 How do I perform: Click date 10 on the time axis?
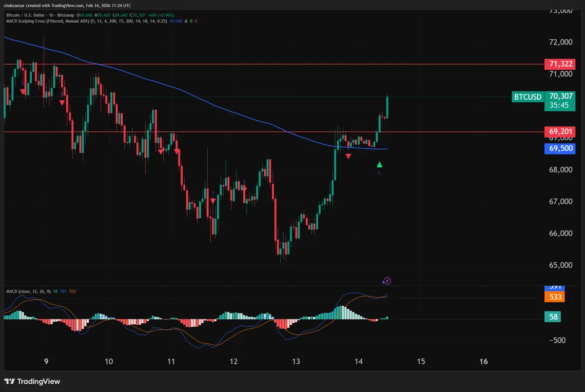click(x=109, y=362)
